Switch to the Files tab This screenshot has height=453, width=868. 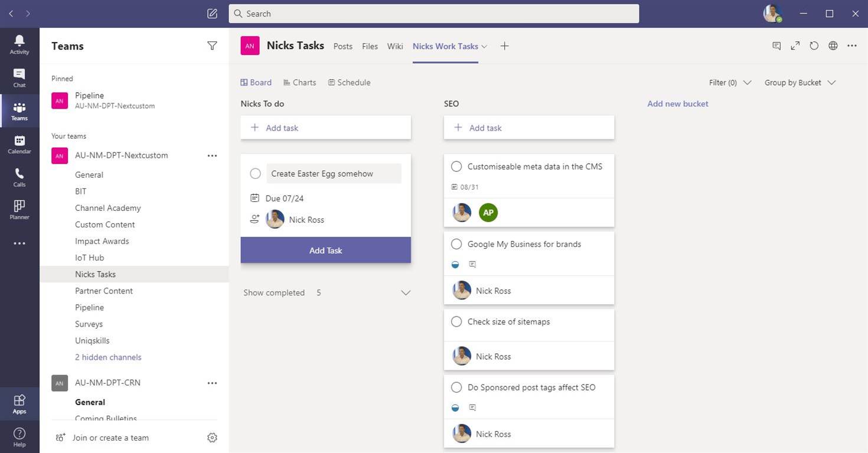tap(370, 46)
